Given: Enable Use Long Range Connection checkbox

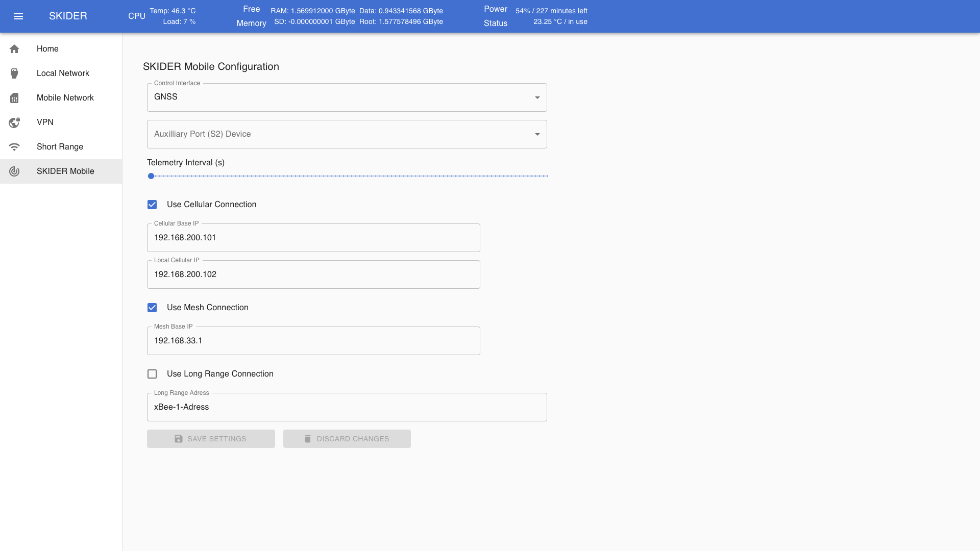Looking at the screenshot, I should 152,374.
